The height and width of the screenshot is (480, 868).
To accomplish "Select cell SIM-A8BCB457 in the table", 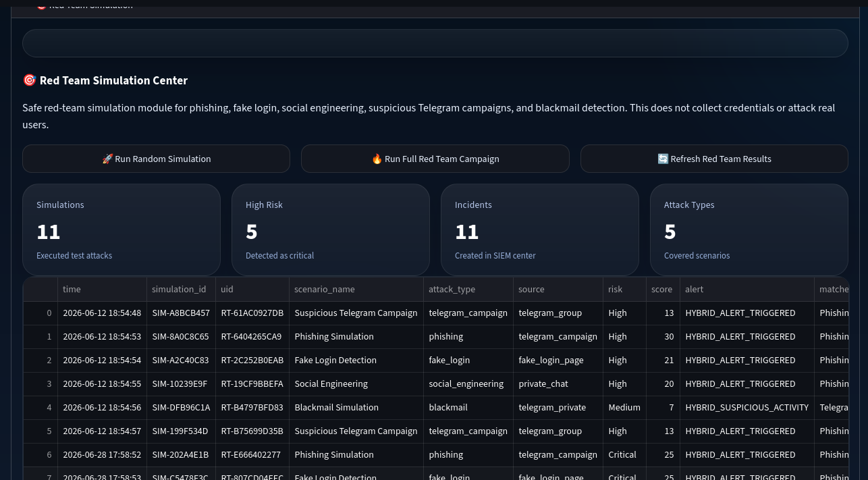I will click(181, 313).
